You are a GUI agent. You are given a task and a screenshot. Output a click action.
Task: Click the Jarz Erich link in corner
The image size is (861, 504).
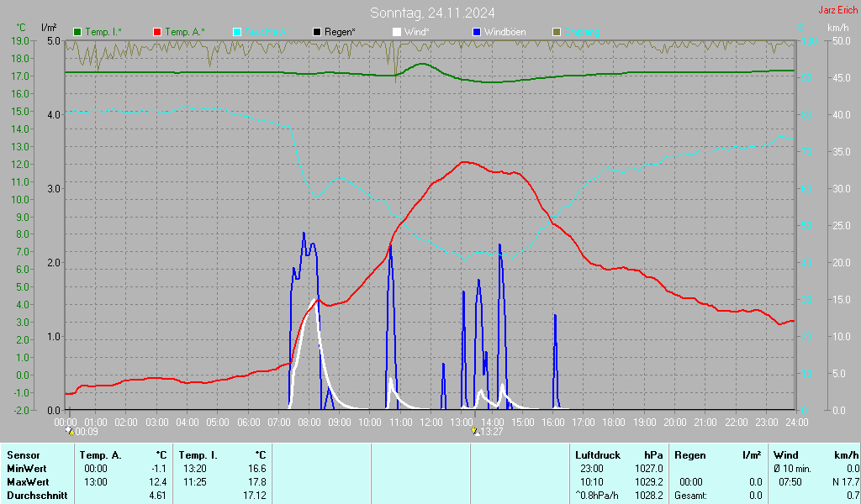837,11
